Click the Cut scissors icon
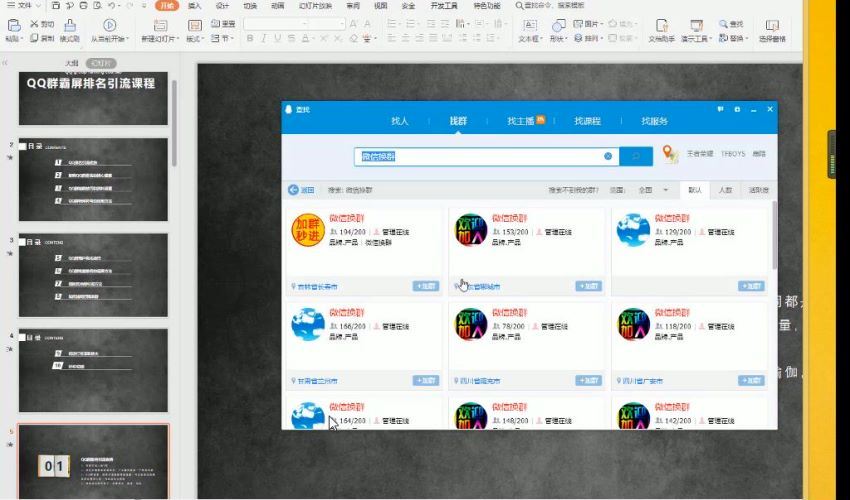This screenshot has width=850, height=500. [34, 24]
